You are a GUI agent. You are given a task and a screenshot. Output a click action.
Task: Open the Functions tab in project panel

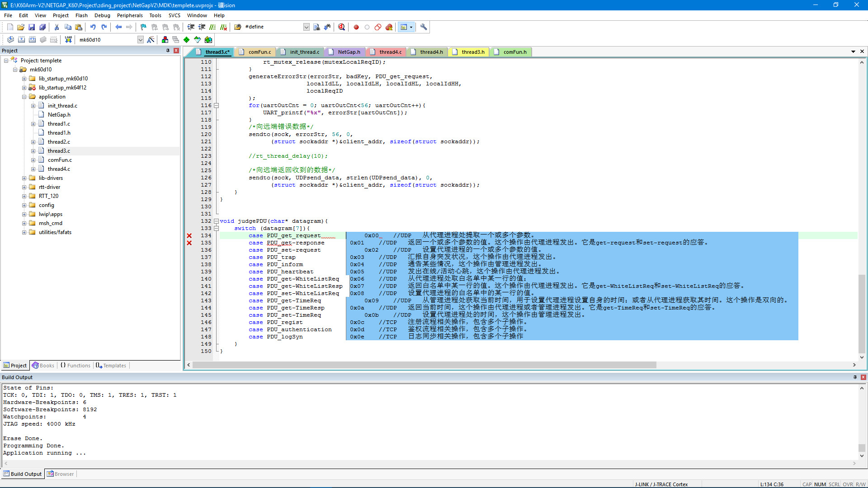[75, 366]
